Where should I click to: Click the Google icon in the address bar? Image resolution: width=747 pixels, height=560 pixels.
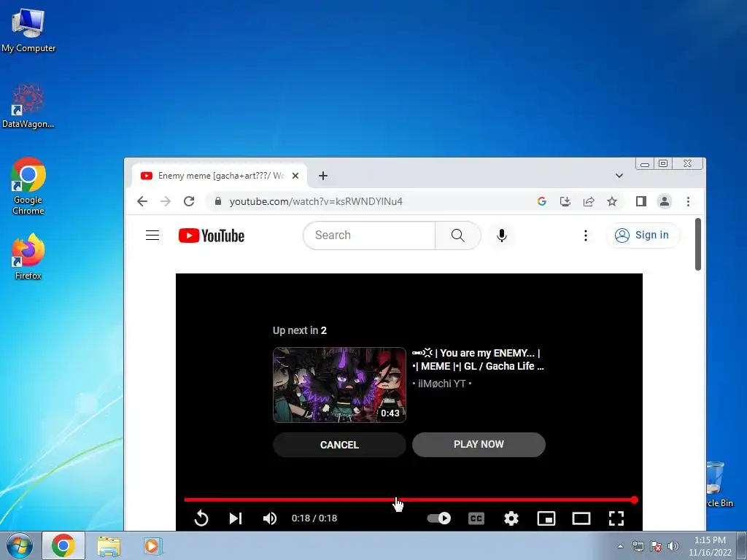click(x=542, y=201)
